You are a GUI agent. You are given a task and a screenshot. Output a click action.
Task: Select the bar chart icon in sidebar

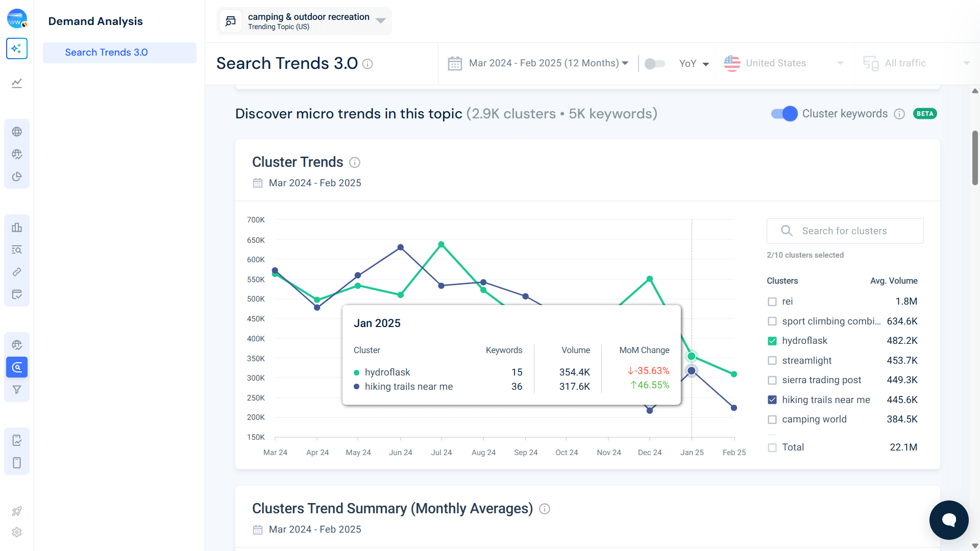17,227
